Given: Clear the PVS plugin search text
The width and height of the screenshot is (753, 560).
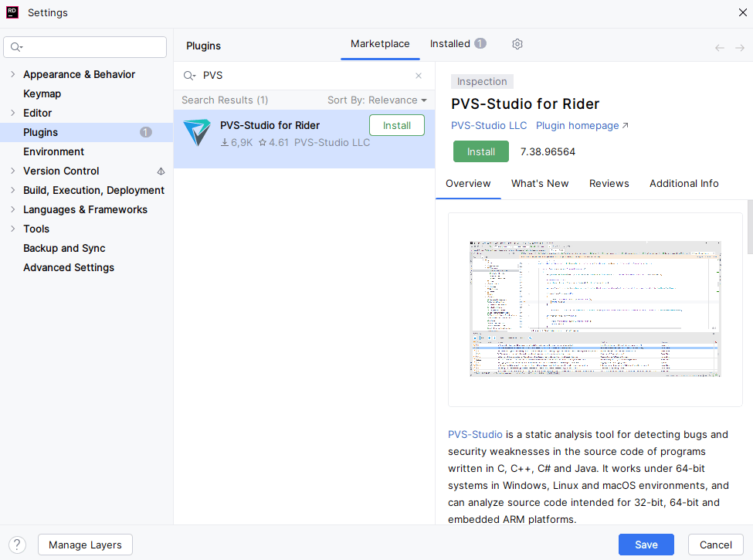Looking at the screenshot, I should 419,76.
